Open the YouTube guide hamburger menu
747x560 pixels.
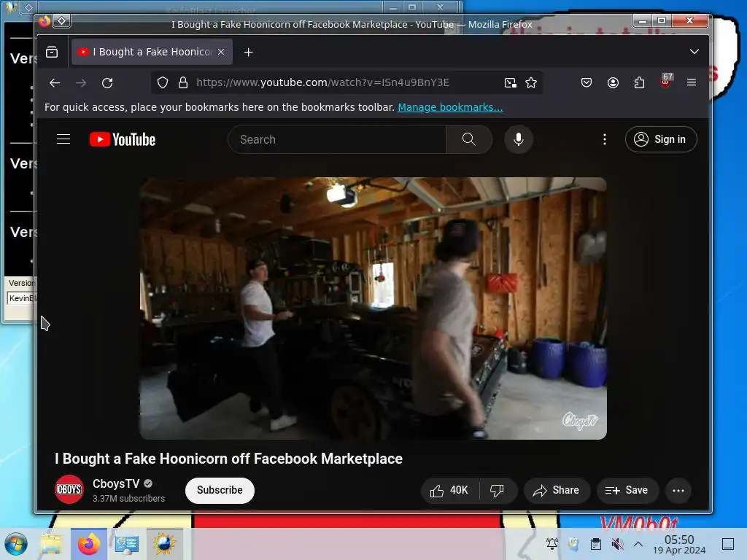(x=63, y=139)
